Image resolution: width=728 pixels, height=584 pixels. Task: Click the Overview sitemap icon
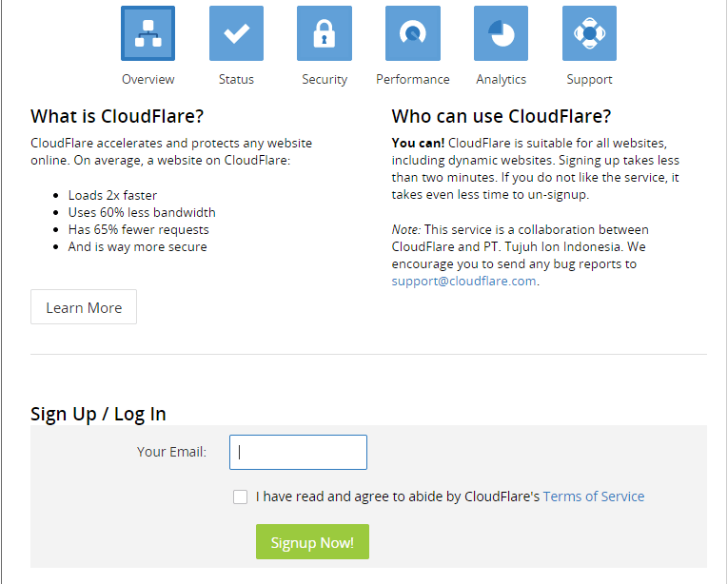point(148,33)
